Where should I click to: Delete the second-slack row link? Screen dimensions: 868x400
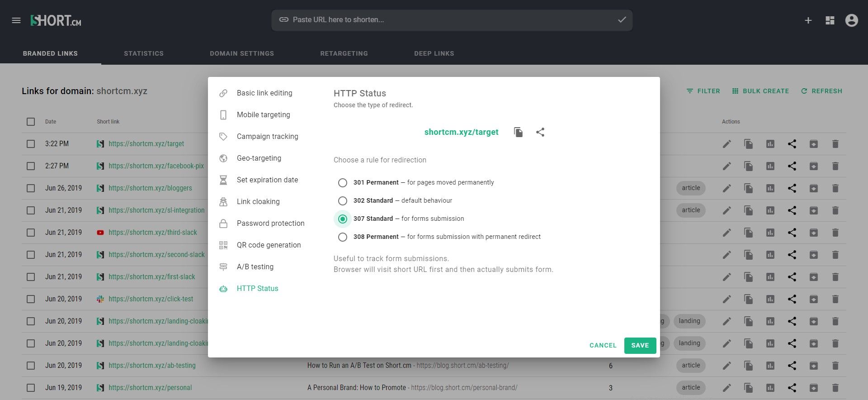[x=835, y=255]
